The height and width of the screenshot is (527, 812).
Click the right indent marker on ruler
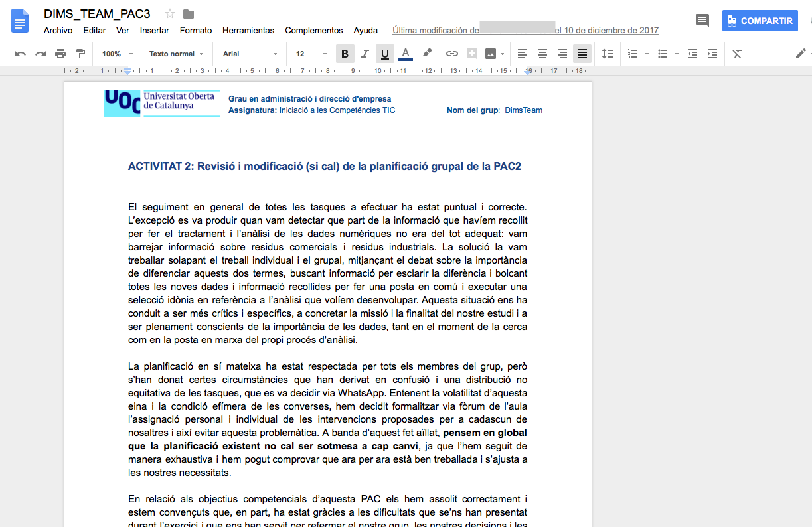pyautogui.click(x=527, y=71)
